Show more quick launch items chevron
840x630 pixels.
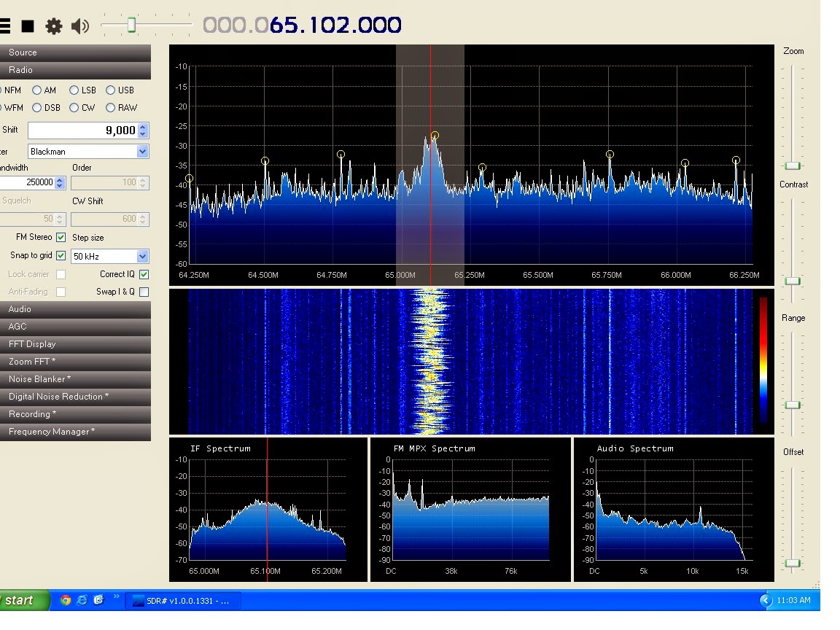coord(116,596)
